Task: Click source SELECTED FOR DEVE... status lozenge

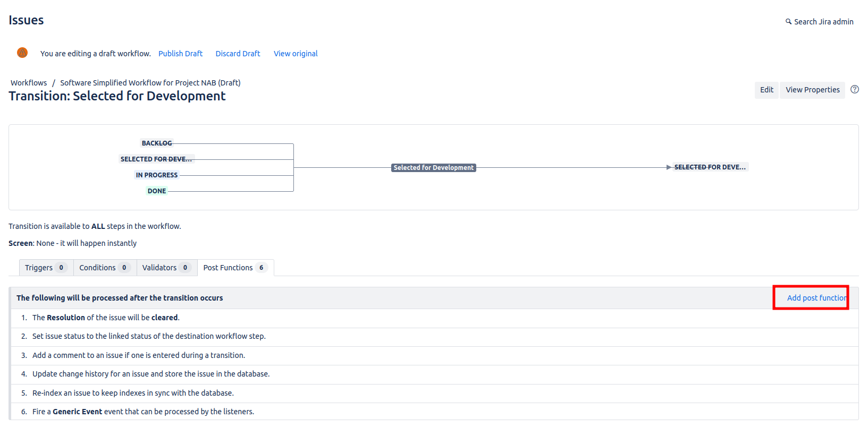Action: coord(156,159)
